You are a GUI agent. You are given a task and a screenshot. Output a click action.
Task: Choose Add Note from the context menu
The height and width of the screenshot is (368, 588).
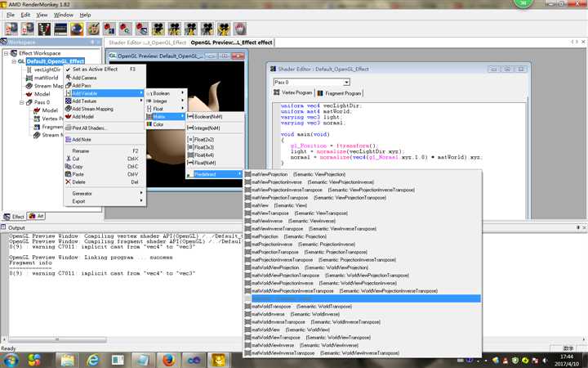pos(105,139)
